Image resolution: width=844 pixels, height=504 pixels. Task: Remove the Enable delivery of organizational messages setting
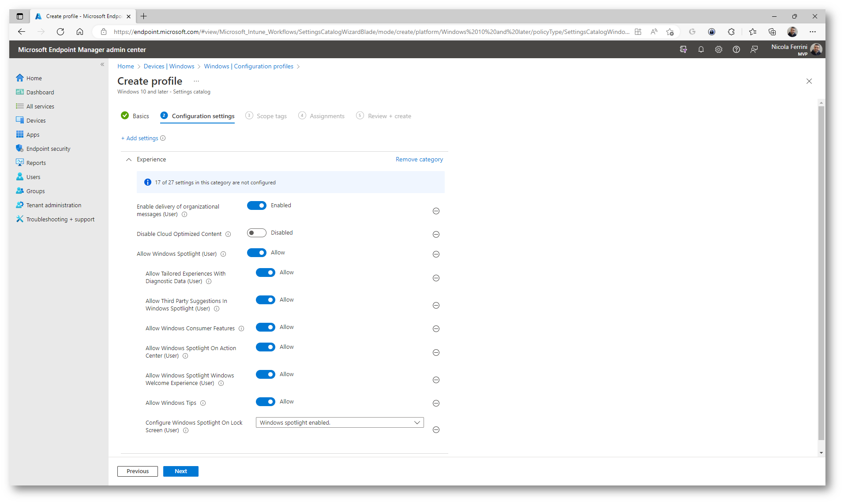pos(436,211)
